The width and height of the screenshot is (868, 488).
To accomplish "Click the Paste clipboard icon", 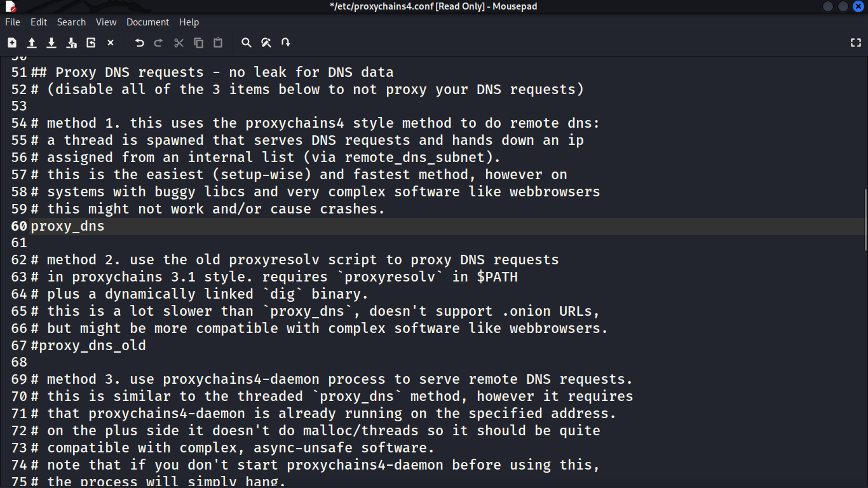I will pyautogui.click(x=218, y=43).
